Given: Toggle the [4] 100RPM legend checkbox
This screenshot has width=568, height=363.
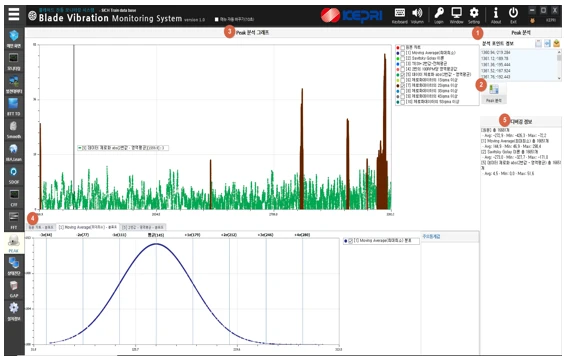Looking at the screenshot, I should 402,69.
